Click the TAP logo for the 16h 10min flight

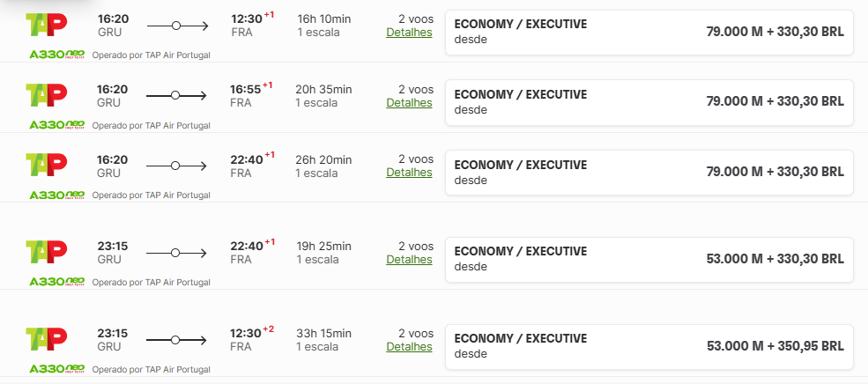point(47,25)
